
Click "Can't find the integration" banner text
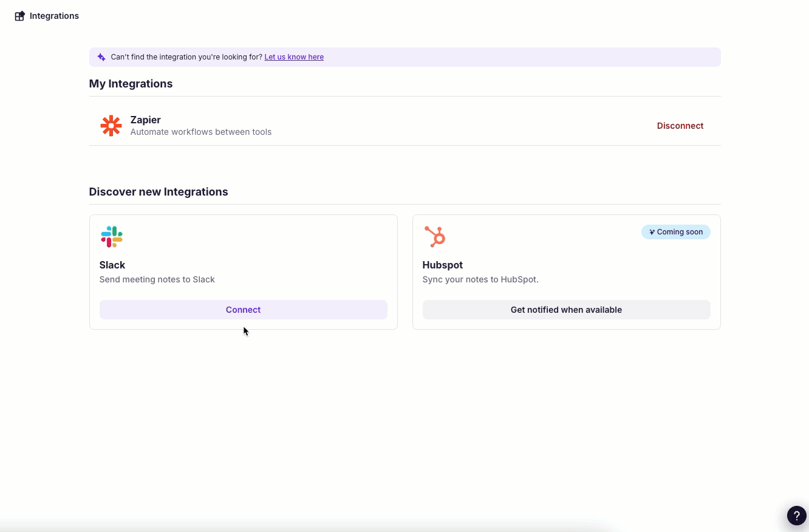186,57
